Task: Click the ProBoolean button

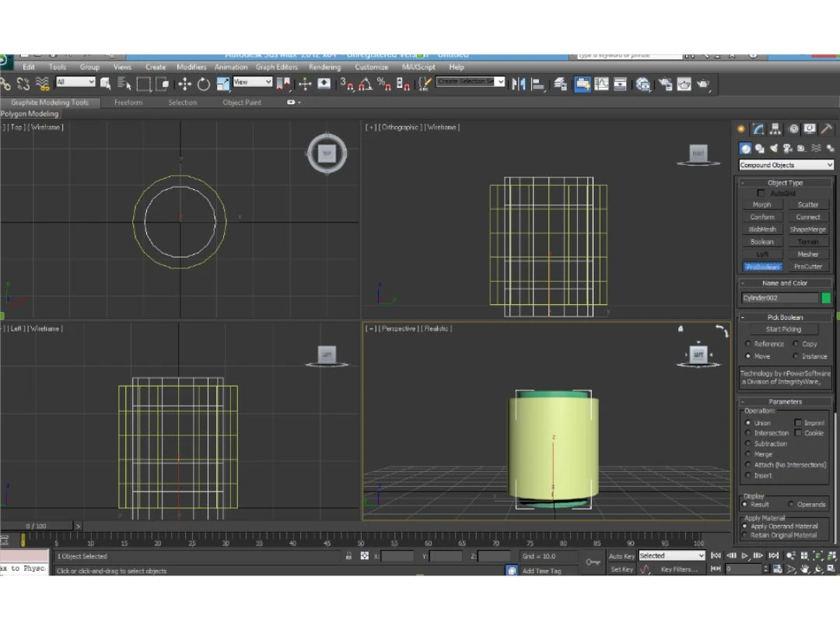Action: click(762, 267)
